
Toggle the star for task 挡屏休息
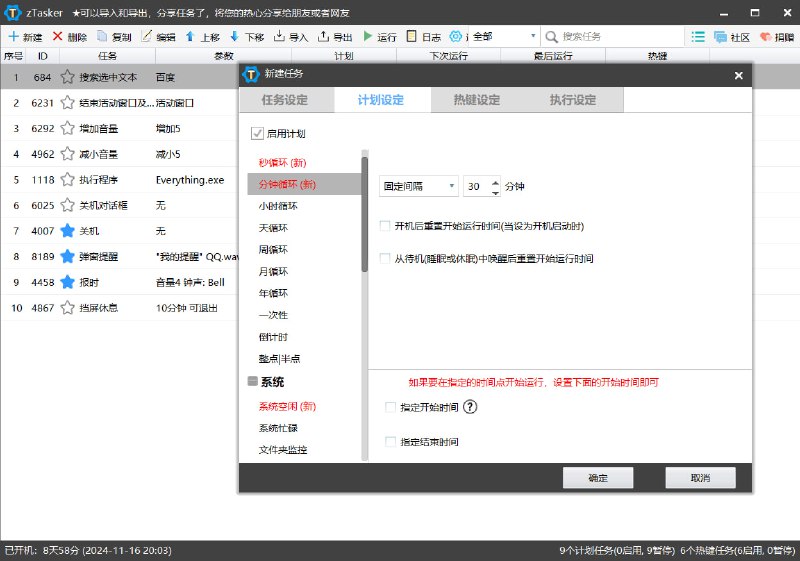click(67, 308)
